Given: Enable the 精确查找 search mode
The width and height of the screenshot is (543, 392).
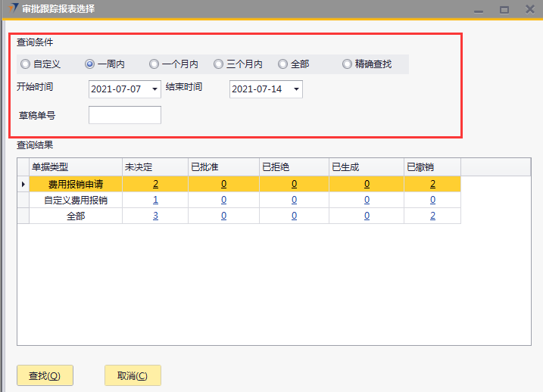Looking at the screenshot, I should [x=348, y=64].
